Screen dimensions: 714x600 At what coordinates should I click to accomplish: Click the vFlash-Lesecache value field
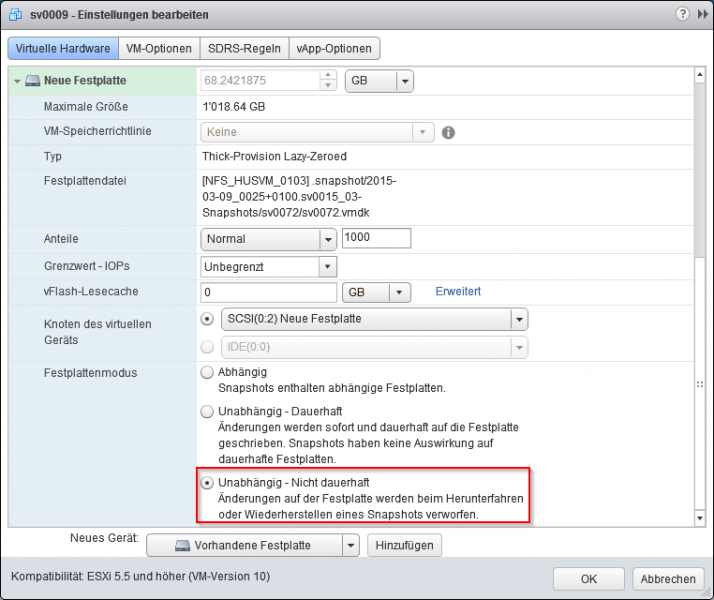(x=268, y=292)
